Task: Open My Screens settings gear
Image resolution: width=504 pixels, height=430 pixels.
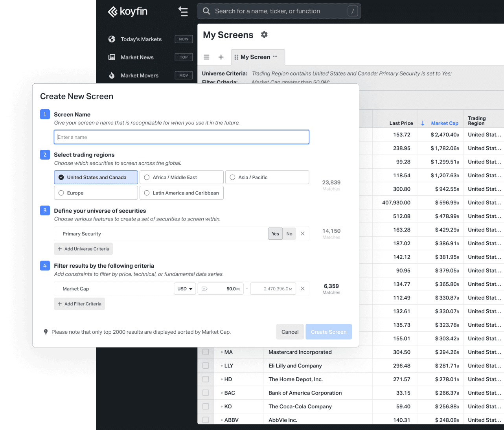Action: tap(264, 35)
